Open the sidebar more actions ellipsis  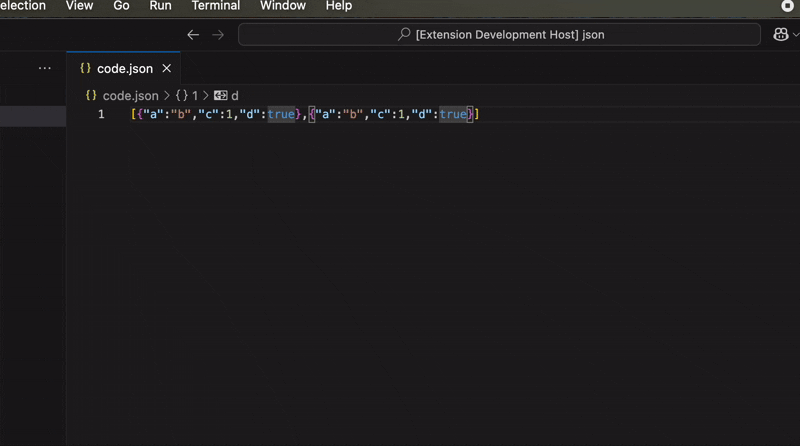tap(44, 68)
